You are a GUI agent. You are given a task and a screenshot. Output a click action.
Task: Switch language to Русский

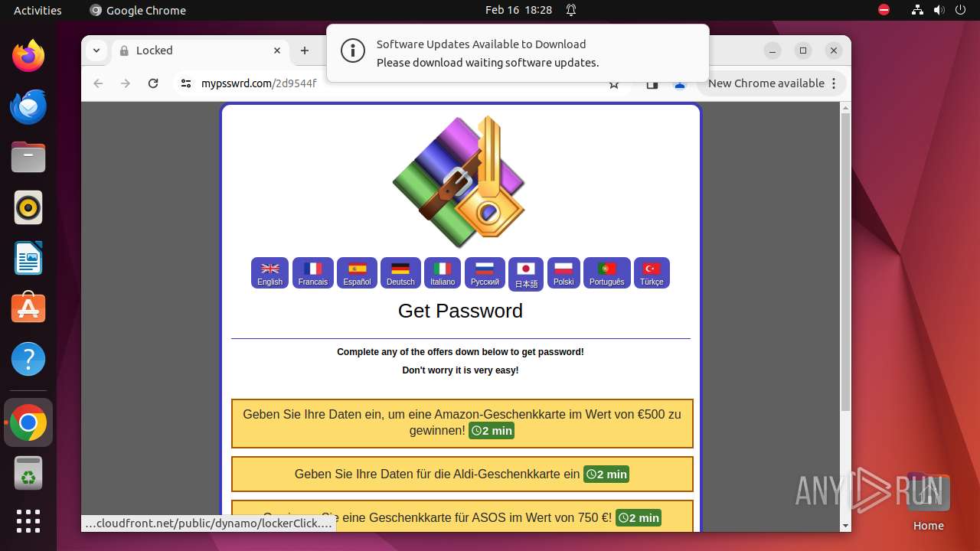485,273
